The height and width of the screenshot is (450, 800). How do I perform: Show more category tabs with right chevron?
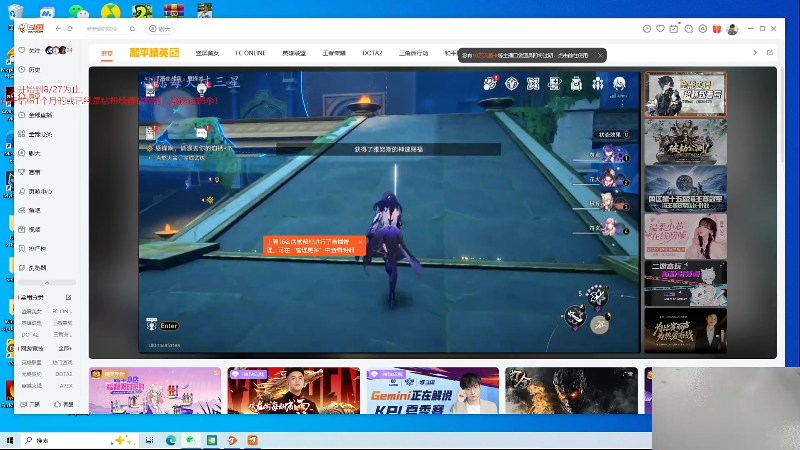755,53
